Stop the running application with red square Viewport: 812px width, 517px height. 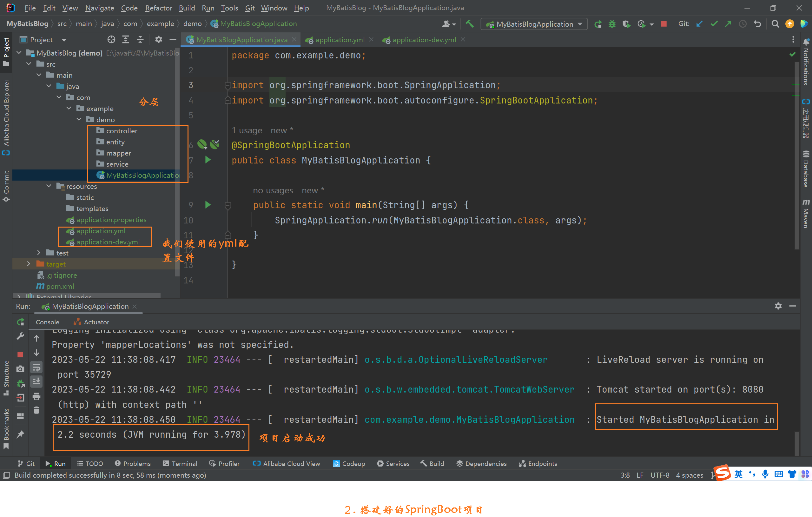663,24
